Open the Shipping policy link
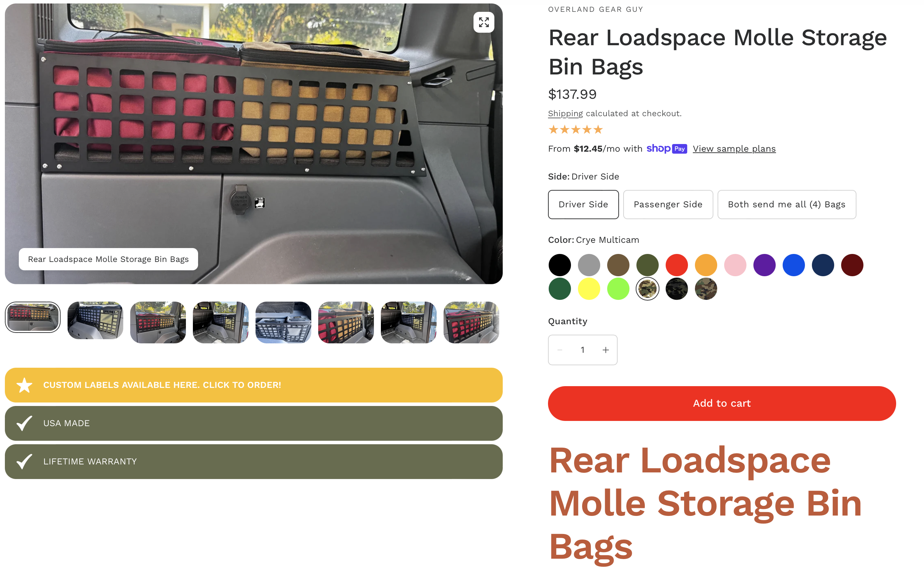 [x=565, y=113]
